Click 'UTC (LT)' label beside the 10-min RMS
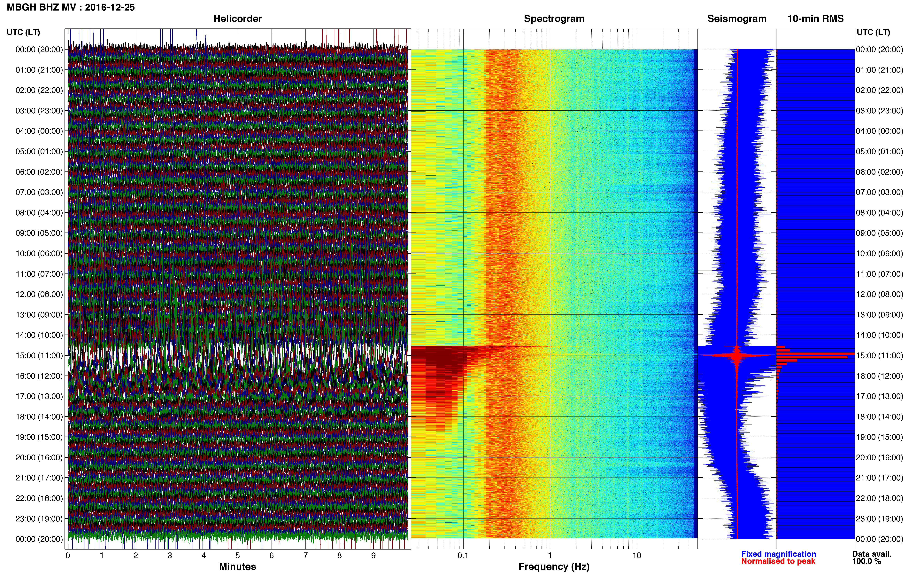This screenshot has width=924, height=578. tap(873, 32)
